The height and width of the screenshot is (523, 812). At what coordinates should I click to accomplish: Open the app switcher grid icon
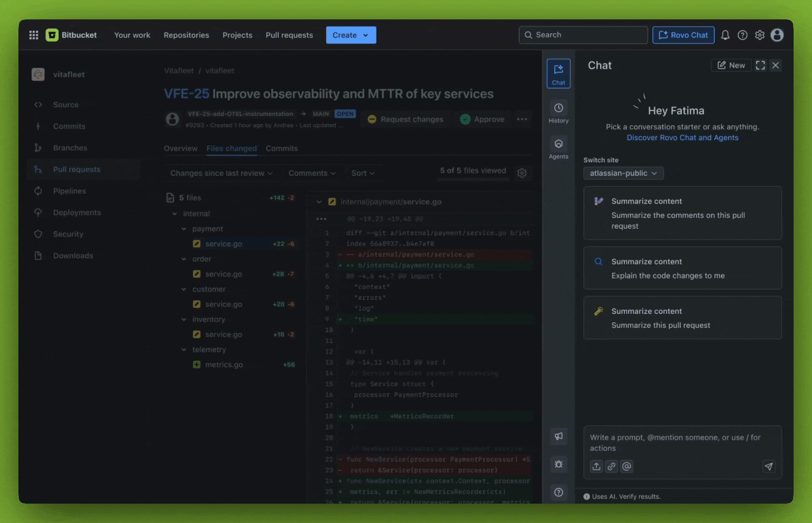[x=33, y=35]
